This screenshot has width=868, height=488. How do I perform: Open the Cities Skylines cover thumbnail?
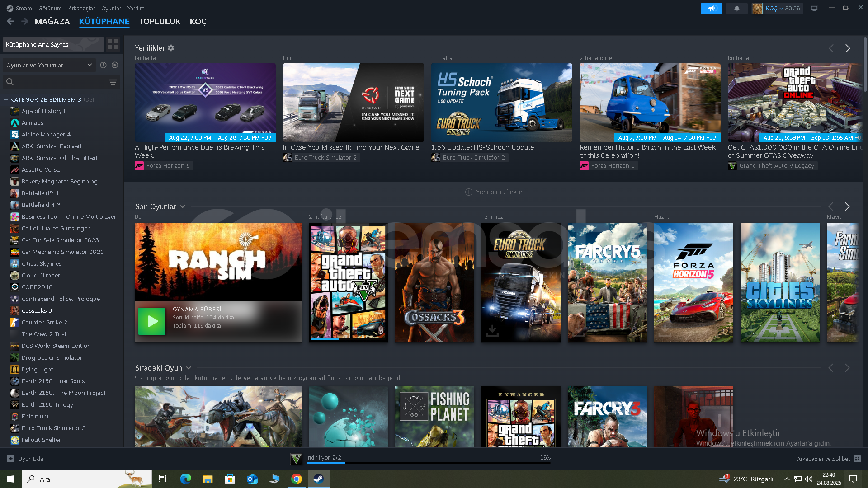point(780,282)
